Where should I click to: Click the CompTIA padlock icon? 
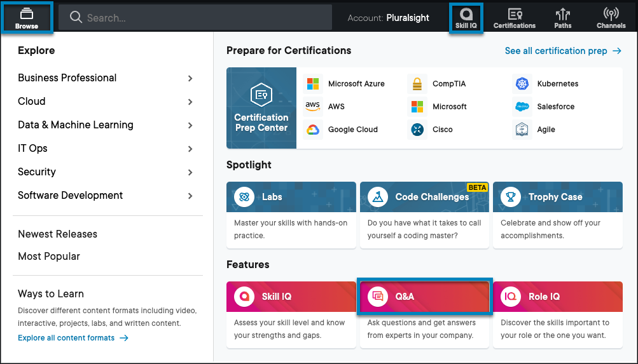[x=417, y=84]
